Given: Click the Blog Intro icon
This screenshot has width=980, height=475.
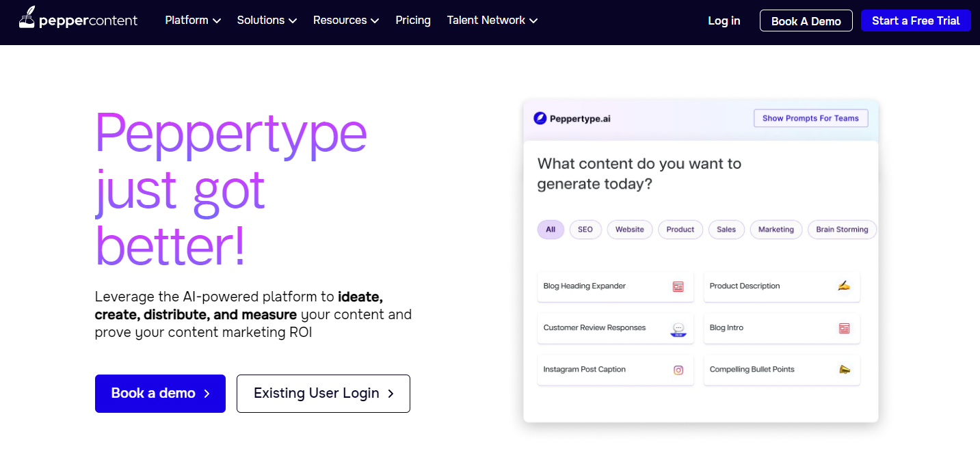Looking at the screenshot, I should click(844, 328).
